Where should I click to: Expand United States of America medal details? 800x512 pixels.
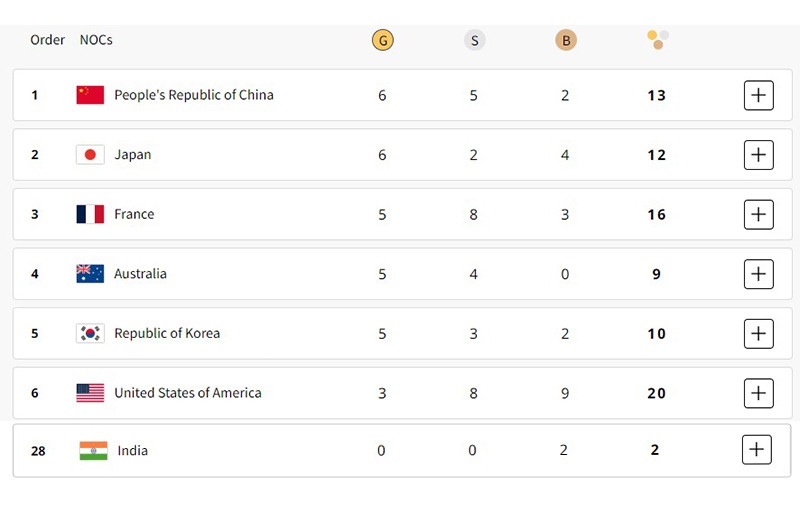coord(759,393)
